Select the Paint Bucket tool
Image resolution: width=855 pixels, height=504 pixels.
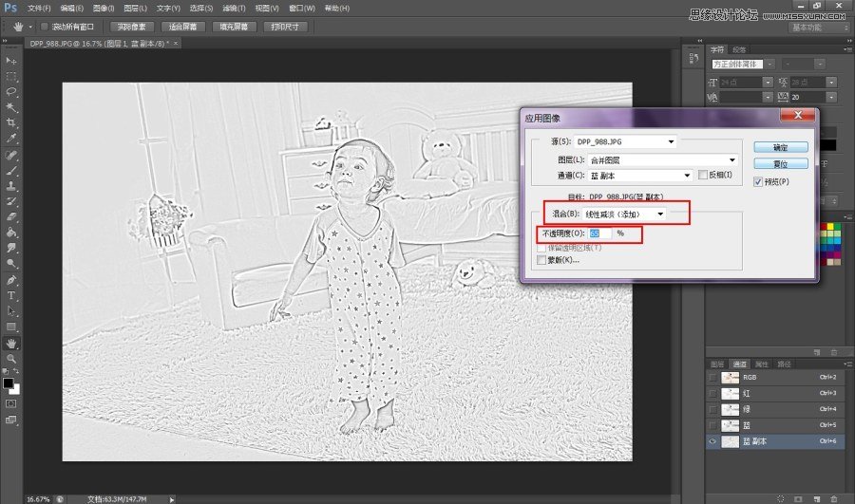pos(10,233)
